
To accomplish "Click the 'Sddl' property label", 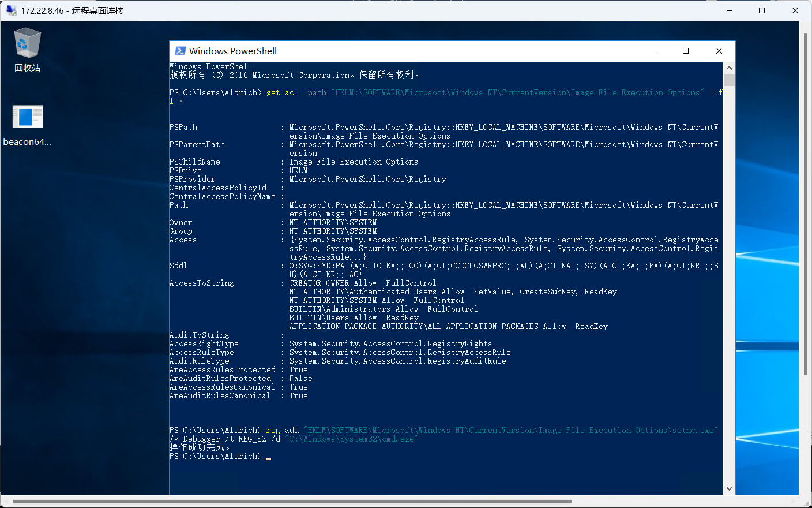I will (x=179, y=266).
